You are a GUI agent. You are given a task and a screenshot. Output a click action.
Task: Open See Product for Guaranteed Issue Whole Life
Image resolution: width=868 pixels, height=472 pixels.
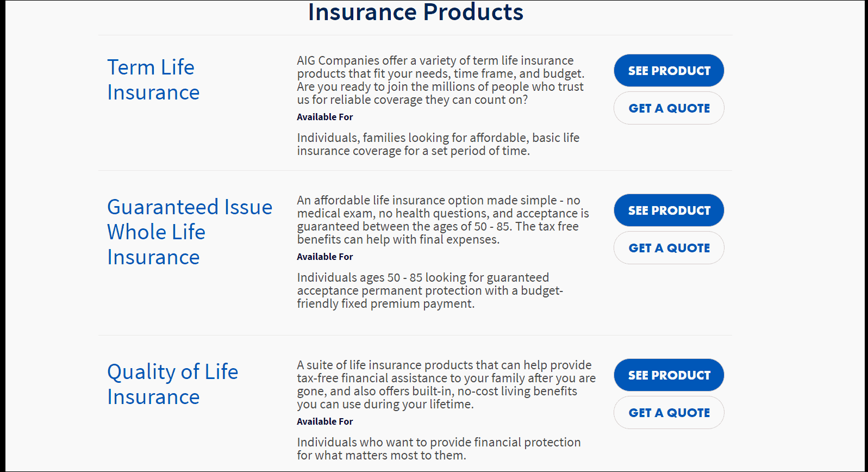coord(669,210)
